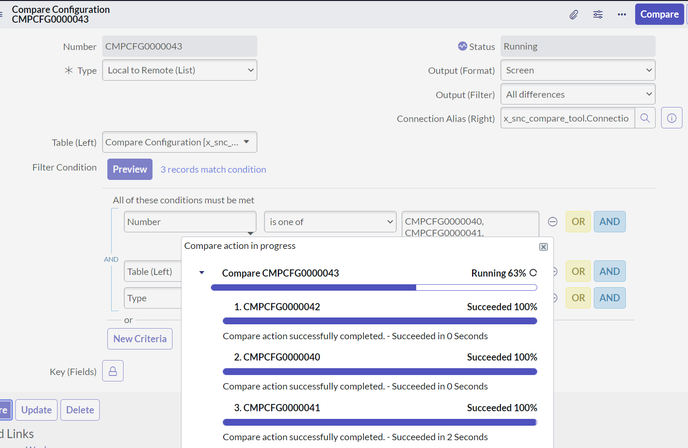Close the Compare action in progress dialog
The width and height of the screenshot is (688, 448).
click(543, 246)
